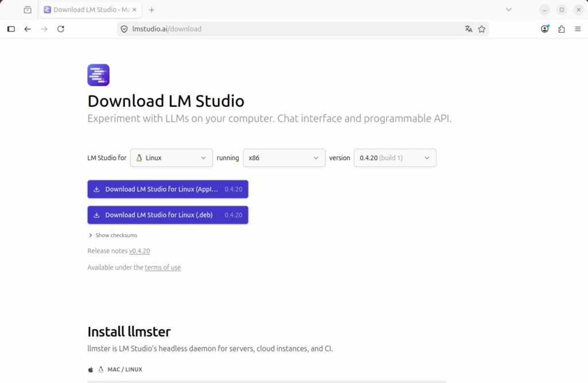Bookmark this page with star icon
The height and width of the screenshot is (383, 588).
coord(482,29)
